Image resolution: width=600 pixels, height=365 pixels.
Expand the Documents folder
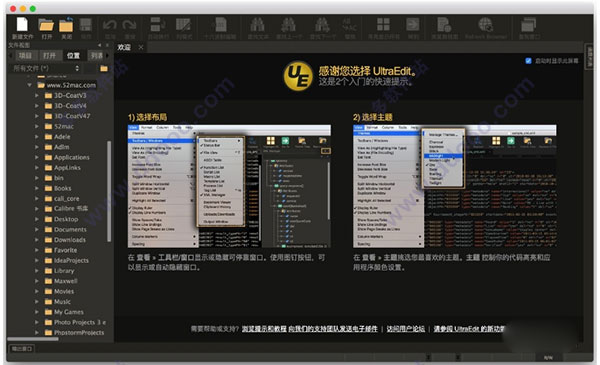(x=37, y=230)
